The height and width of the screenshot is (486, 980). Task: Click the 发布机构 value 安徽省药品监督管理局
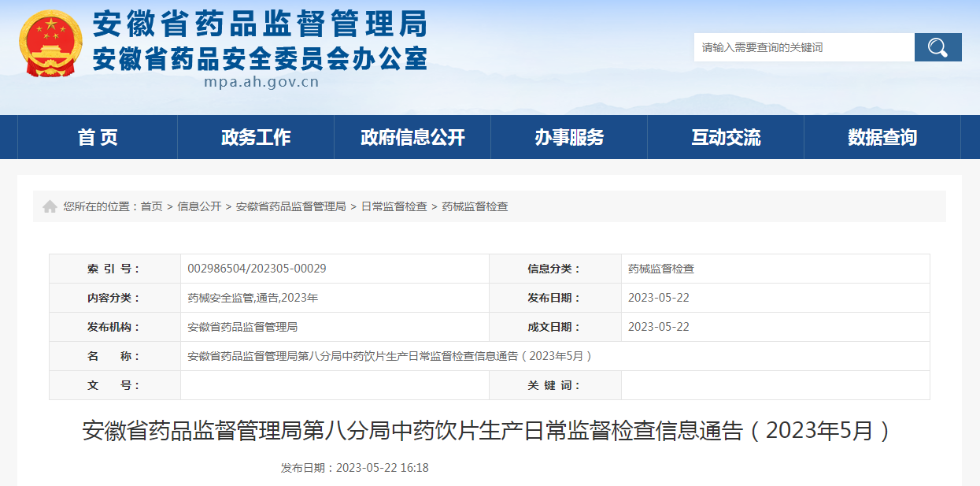pos(242,327)
